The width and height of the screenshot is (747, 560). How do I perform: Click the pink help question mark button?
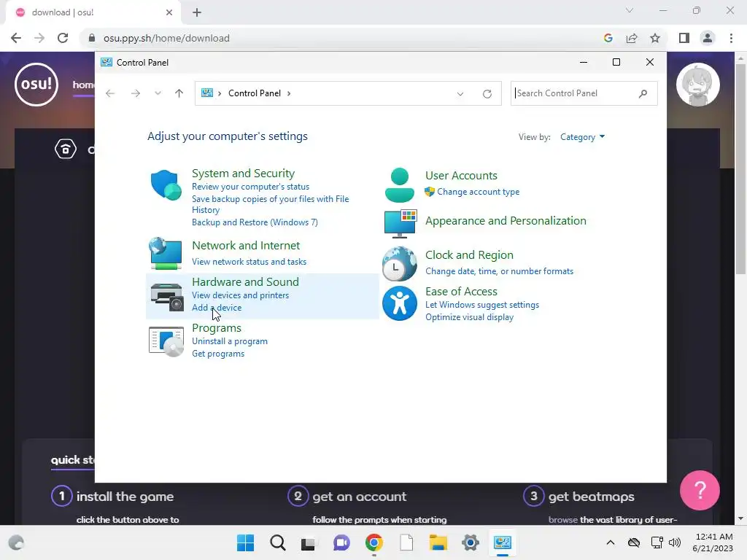(700, 490)
